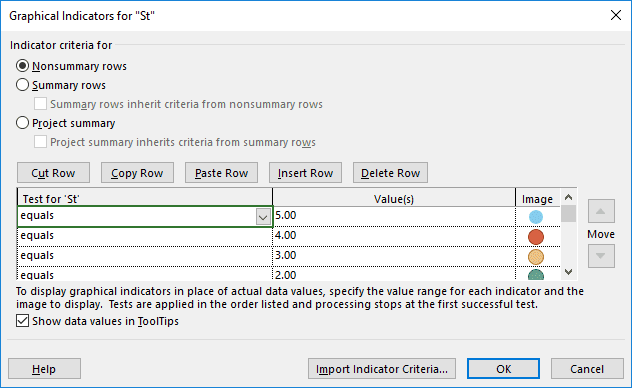Viewport: 632px width, 388px height.
Task: Select the value cell 2.00
Action: [x=394, y=274]
